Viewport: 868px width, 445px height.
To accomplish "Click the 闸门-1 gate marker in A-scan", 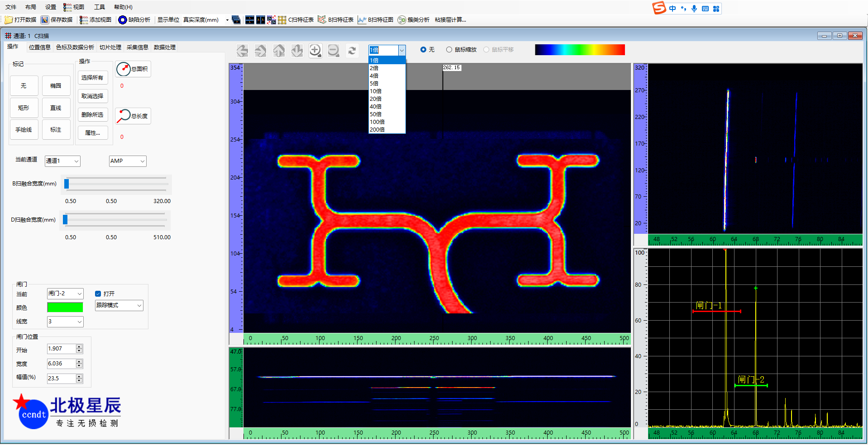I will (x=716, y=311).
